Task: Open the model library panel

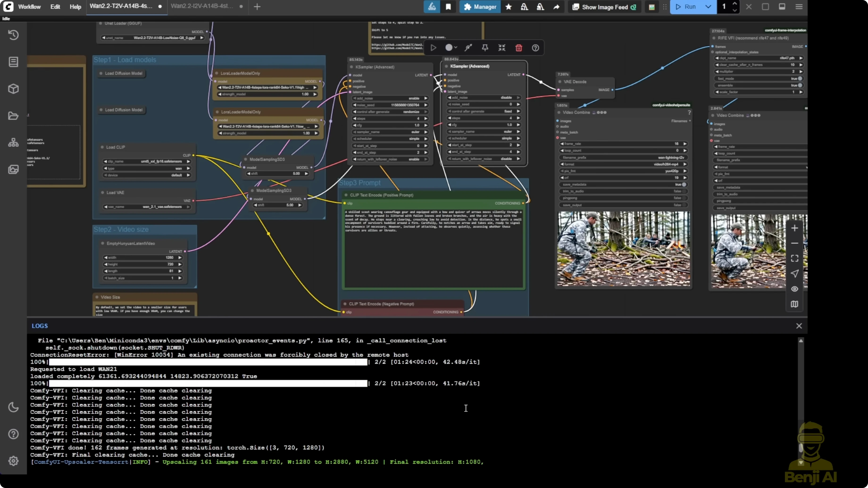Action: tap(13, 89)
